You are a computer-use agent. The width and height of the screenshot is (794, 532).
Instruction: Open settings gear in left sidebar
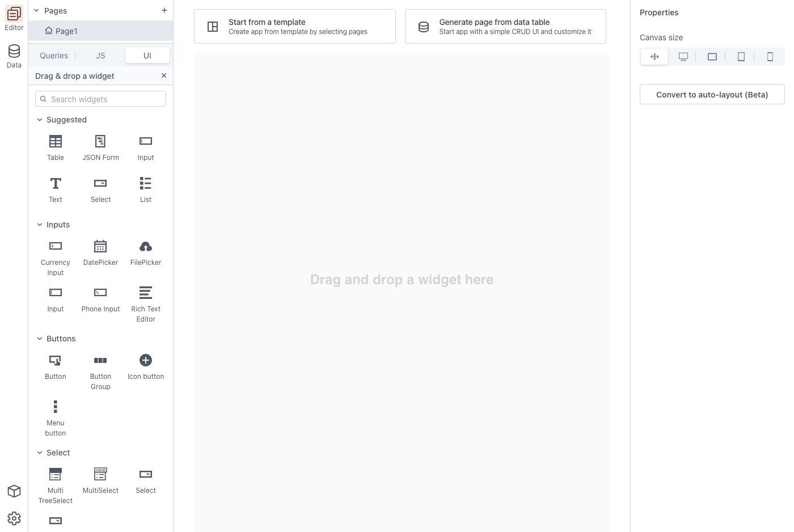(x=14, y=518)
